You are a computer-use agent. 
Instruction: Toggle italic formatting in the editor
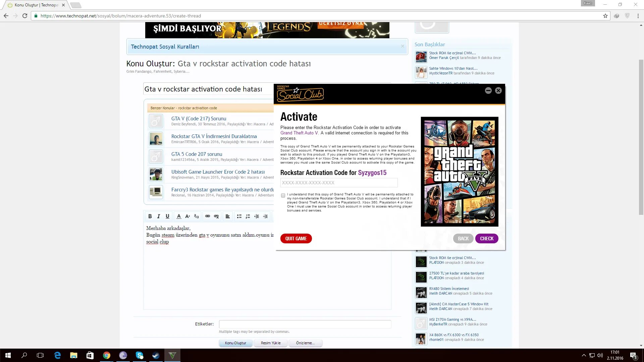[x=159, y=216]
